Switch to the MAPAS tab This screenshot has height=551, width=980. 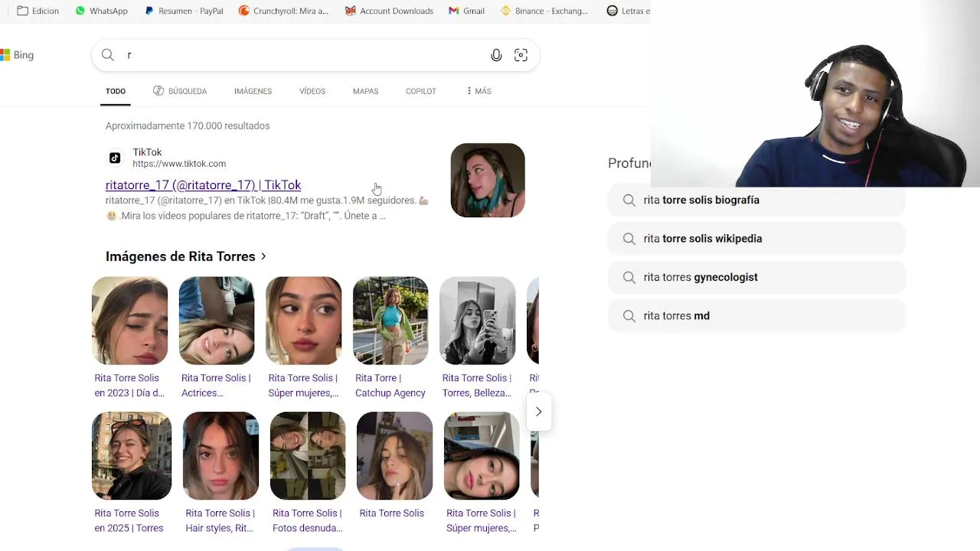point(365,91)
